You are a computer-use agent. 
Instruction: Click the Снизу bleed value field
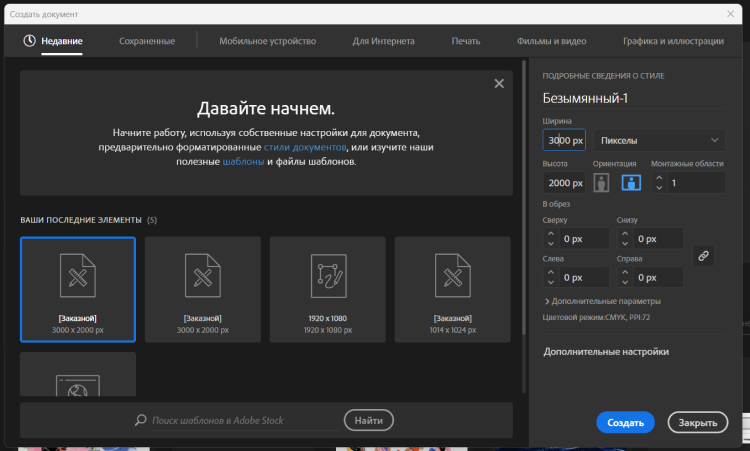click(659, 239)
